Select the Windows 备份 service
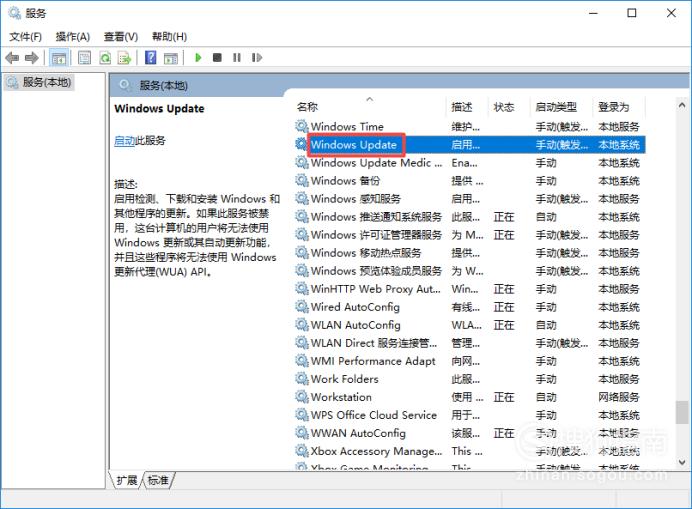This screenshot has width=692, height=509. point(469,181)
